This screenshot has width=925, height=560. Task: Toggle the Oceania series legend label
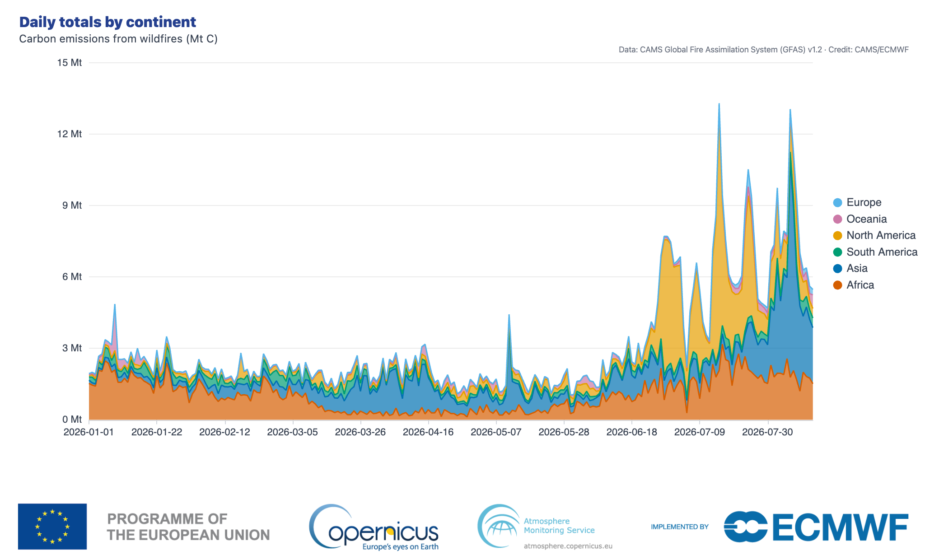pos(866,219)
